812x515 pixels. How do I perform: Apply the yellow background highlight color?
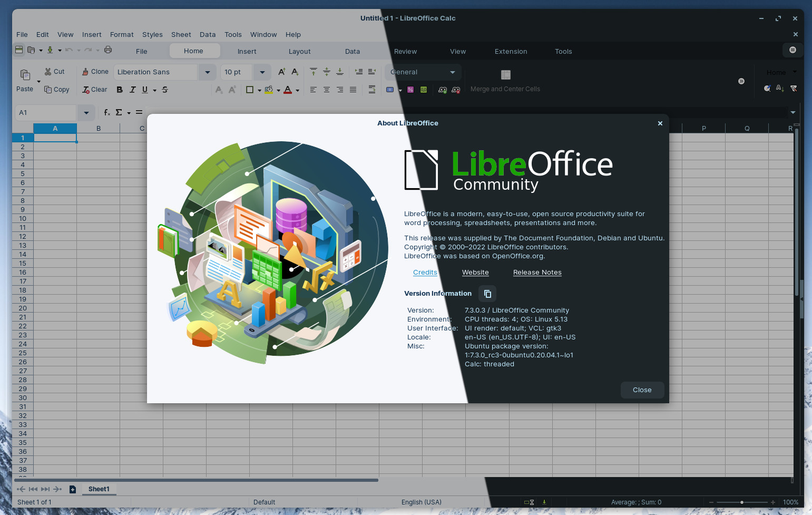[269, 90]
